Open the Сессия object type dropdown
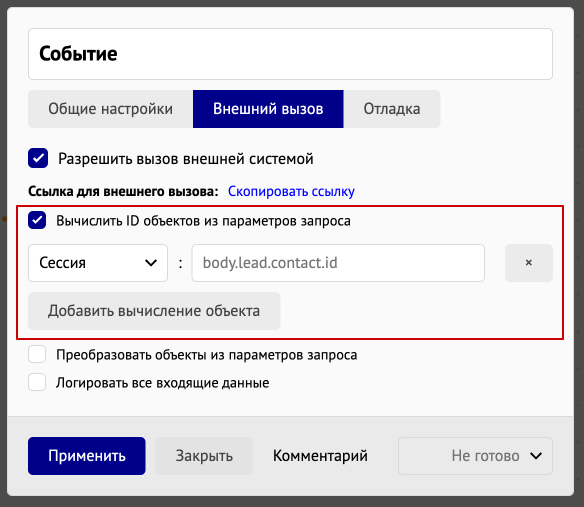 [98, 263]
